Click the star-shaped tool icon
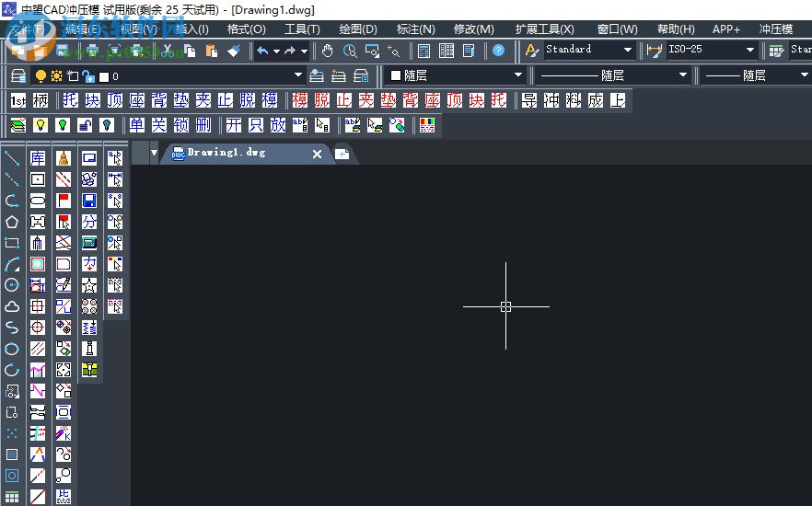This screenshot has width=812, height=506. tap(89, 285)
